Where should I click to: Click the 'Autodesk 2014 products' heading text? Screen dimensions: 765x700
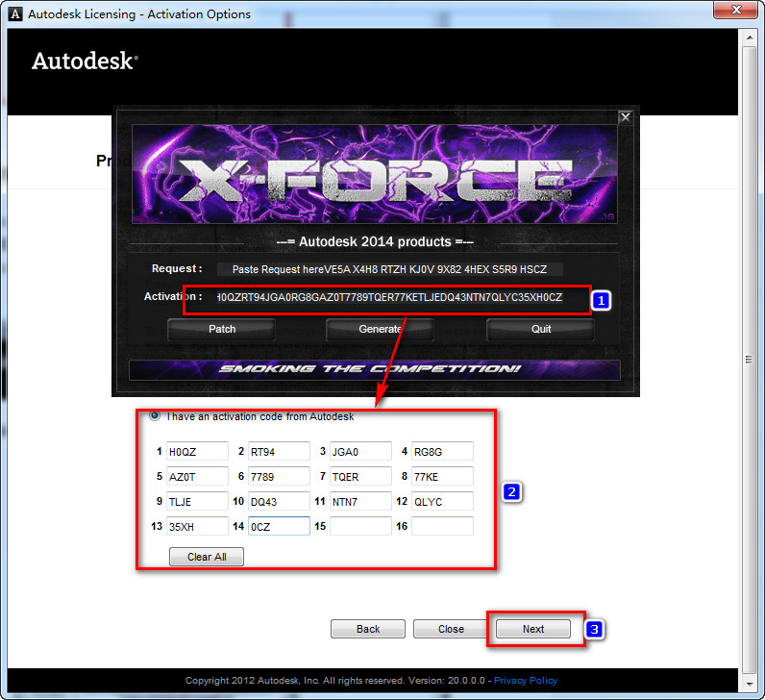click(375, 241)
